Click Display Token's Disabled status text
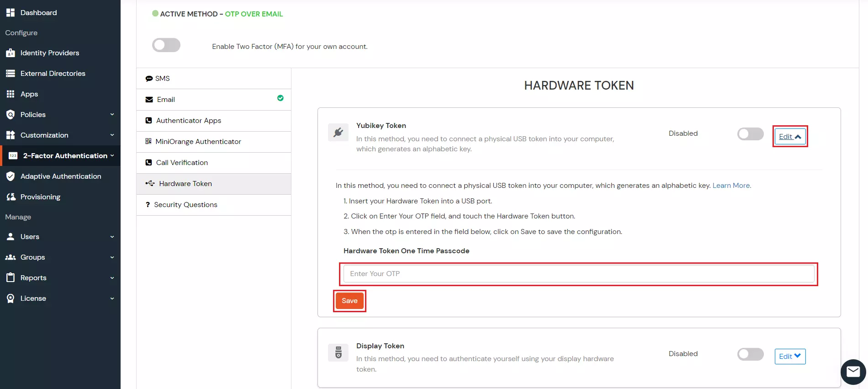Screen dimensions: 868x389 coord(683,354)
